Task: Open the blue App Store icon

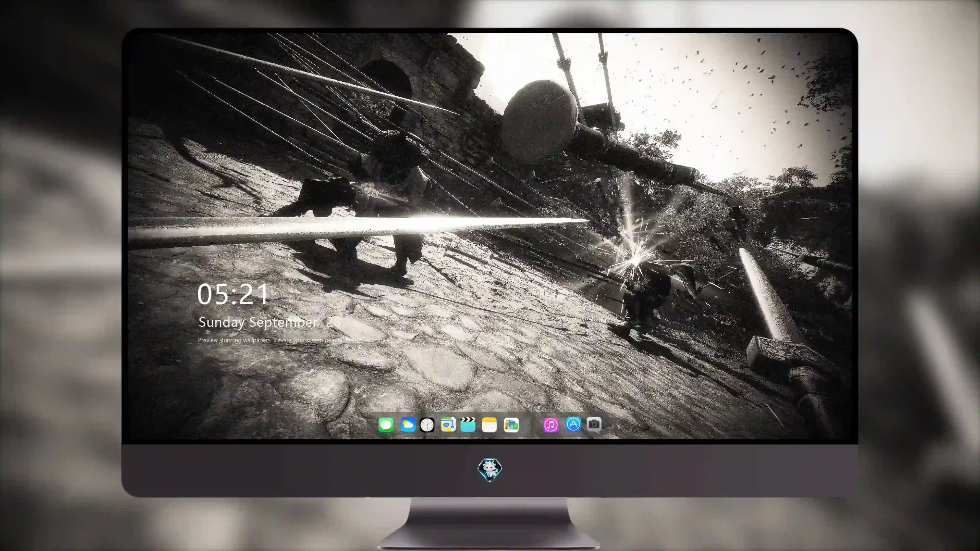Action: coord(573,424)
